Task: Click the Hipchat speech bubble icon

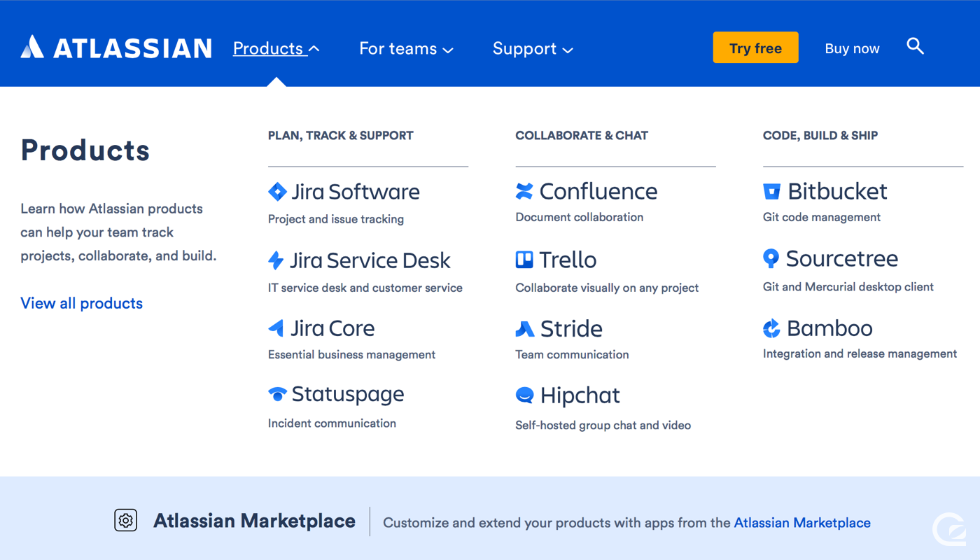Action: point(524,395)
